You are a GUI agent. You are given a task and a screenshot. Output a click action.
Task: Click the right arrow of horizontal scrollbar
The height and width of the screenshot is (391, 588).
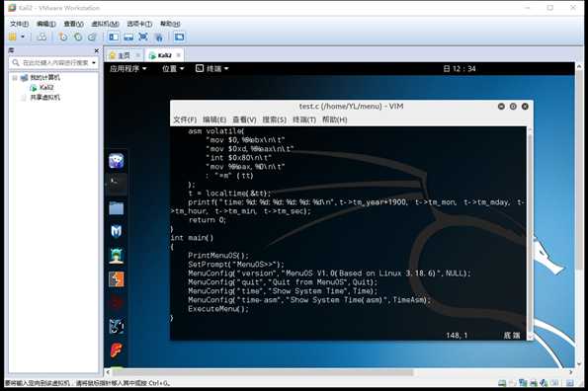pos(571,372)
